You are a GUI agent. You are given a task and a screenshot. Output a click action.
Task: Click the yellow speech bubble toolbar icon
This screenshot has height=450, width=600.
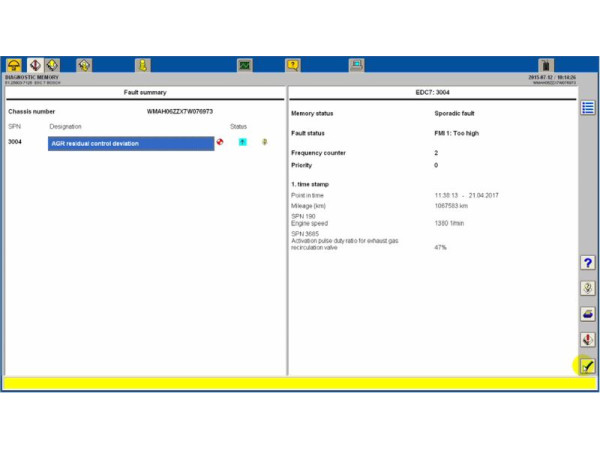coord(293,65)
